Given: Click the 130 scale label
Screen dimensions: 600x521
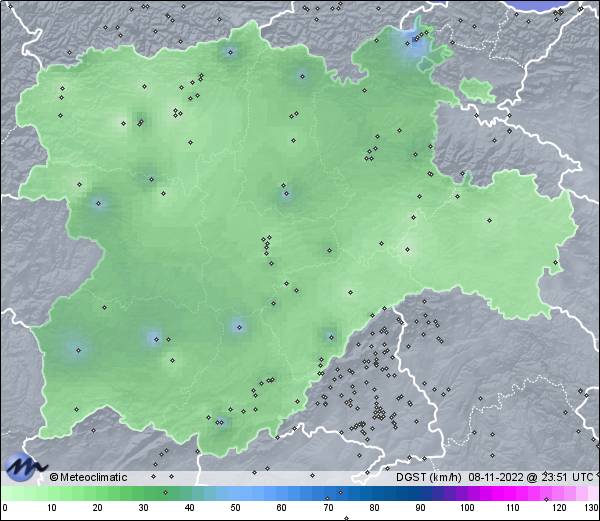Looking at the screenshot, I should point(591,508).
